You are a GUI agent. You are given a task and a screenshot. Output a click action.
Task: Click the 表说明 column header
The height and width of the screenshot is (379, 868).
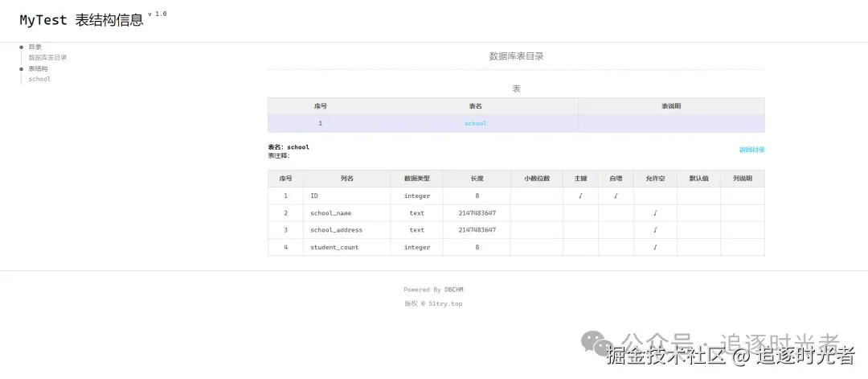point(671,106)
